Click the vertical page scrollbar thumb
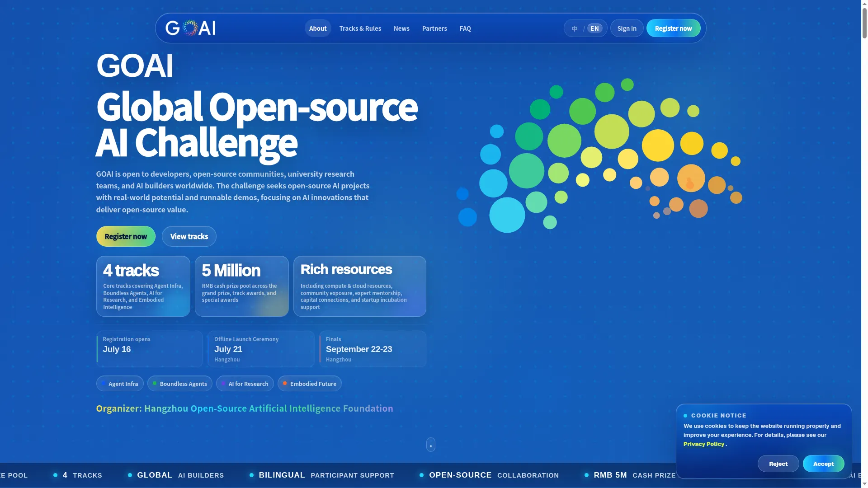 click(x=864, y=23)
